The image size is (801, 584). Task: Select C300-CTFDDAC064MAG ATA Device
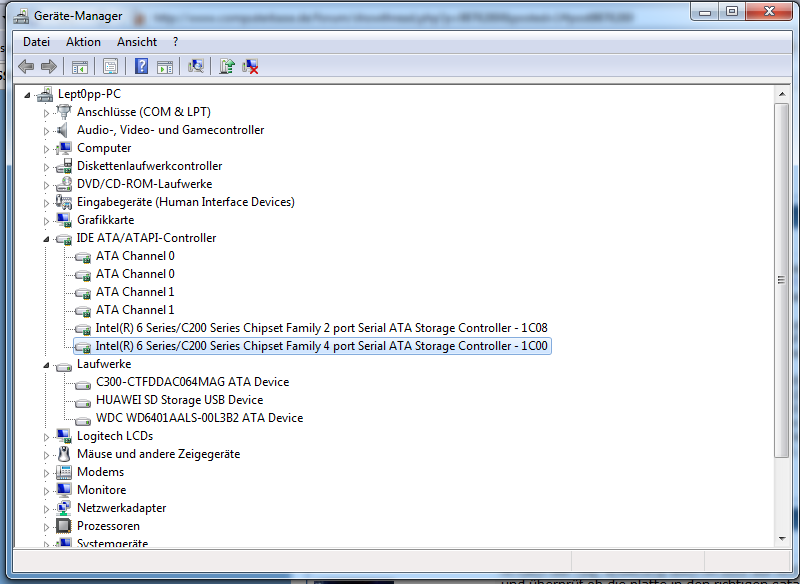click(193, 382)
